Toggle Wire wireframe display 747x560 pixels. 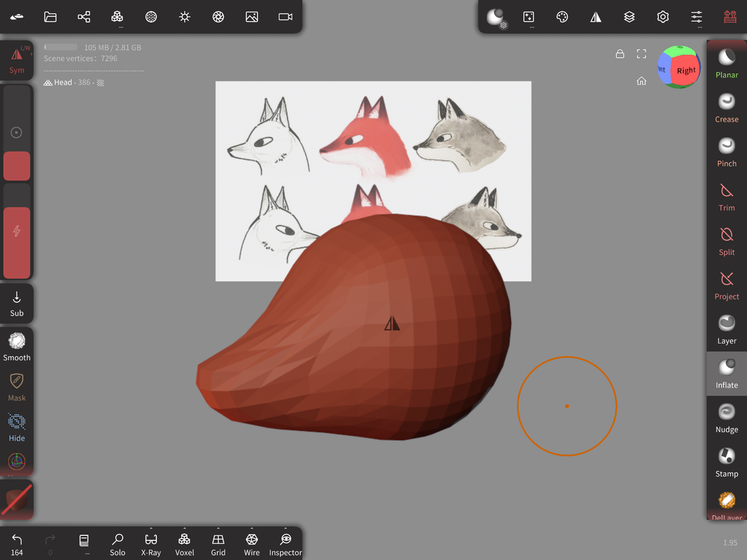point(252,543)
